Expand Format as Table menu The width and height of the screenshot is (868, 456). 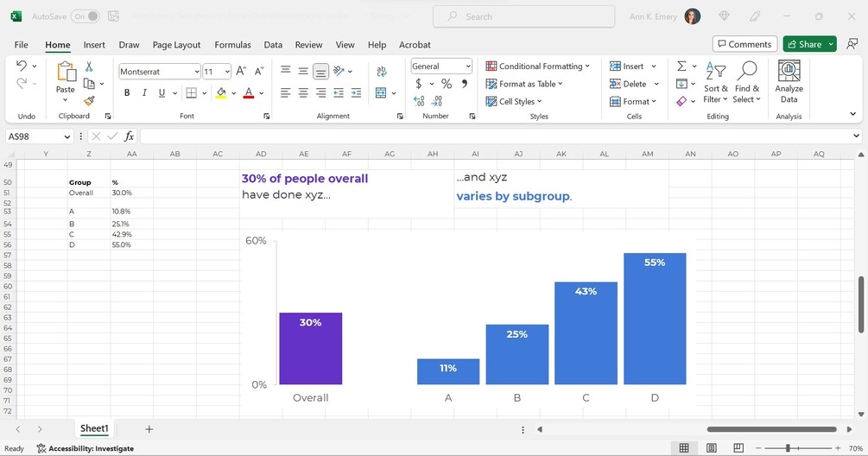tap(524, 84)
